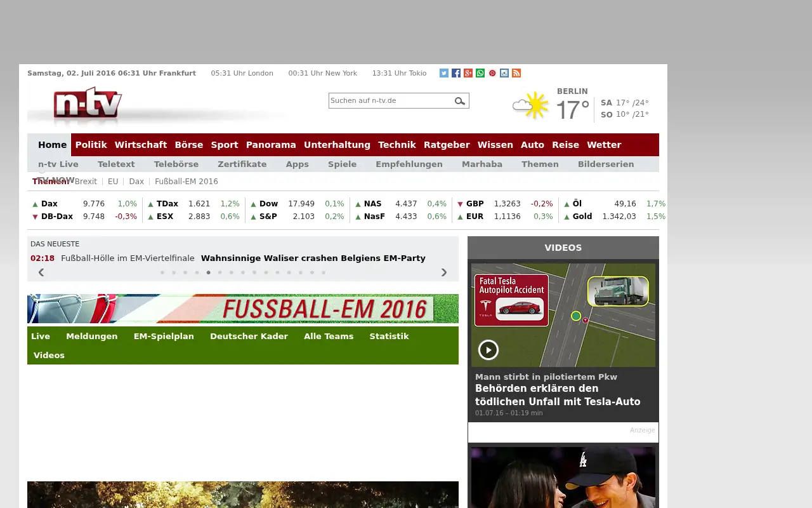The height and width of the screenshot is (508, 812).
Task: Click the FUSSBALL-EM 2016 banner
Action: [x=243, y=309]
